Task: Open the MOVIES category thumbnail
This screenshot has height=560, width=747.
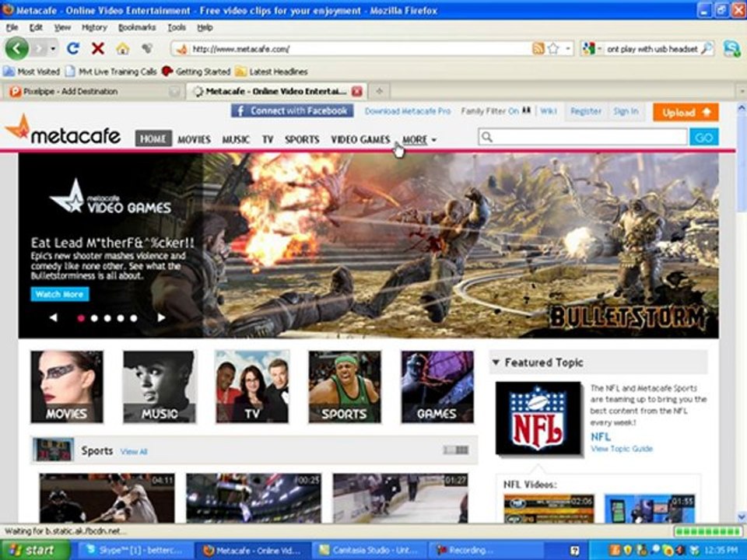Action: 67,387
